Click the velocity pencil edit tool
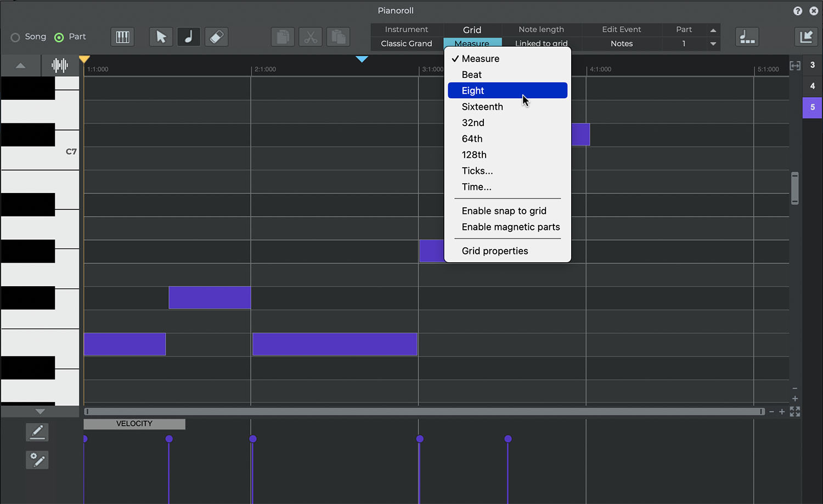This screenshot has height=504, width=823. [x=37, y=432]
